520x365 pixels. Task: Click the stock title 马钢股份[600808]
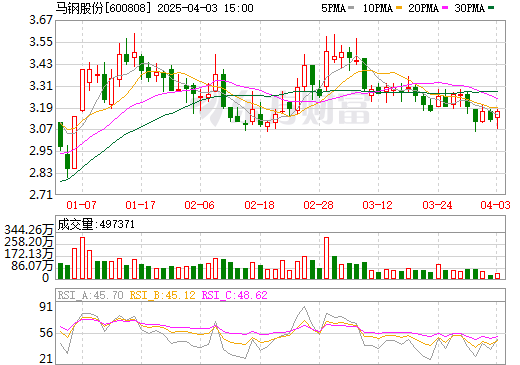[103, 8]
